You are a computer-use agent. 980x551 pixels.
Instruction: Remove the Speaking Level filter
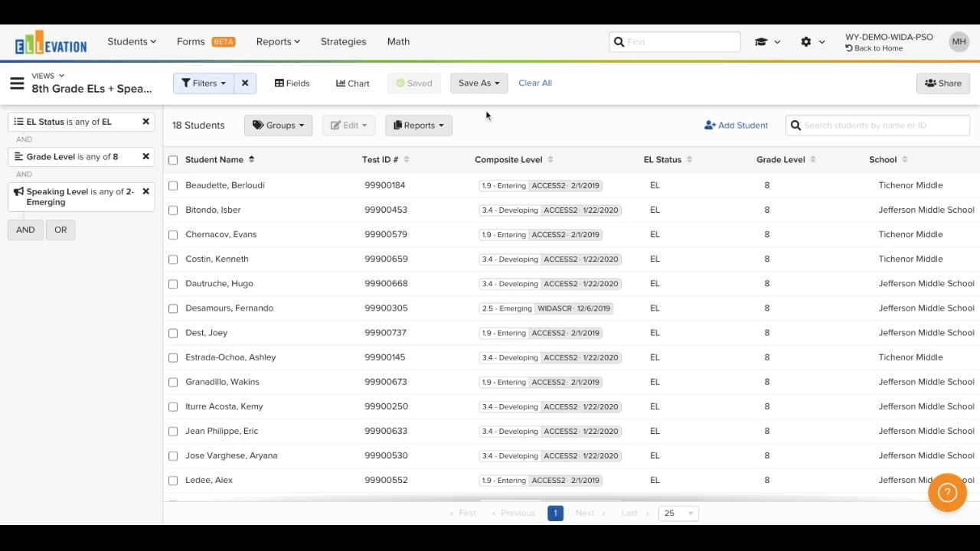click(145, 191)
